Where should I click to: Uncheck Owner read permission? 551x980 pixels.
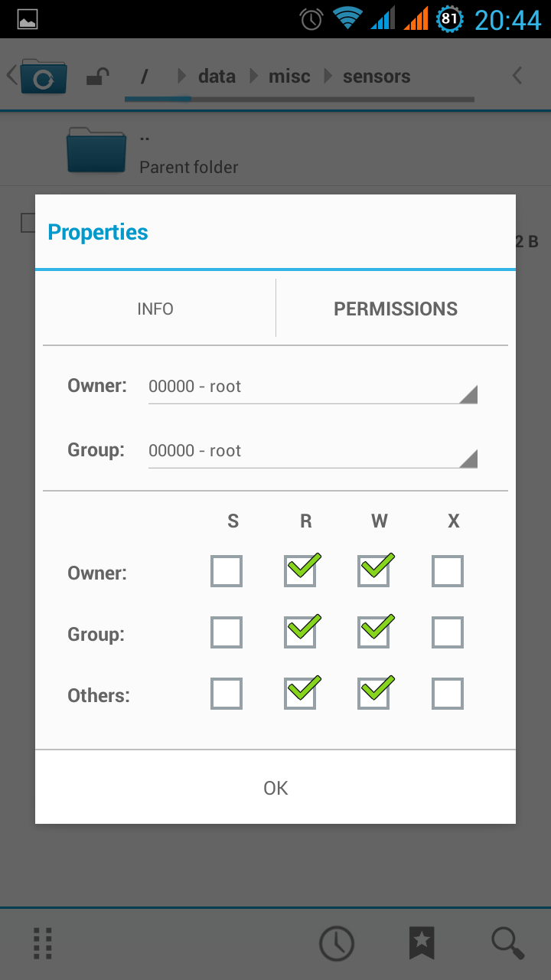click(300, 571)
